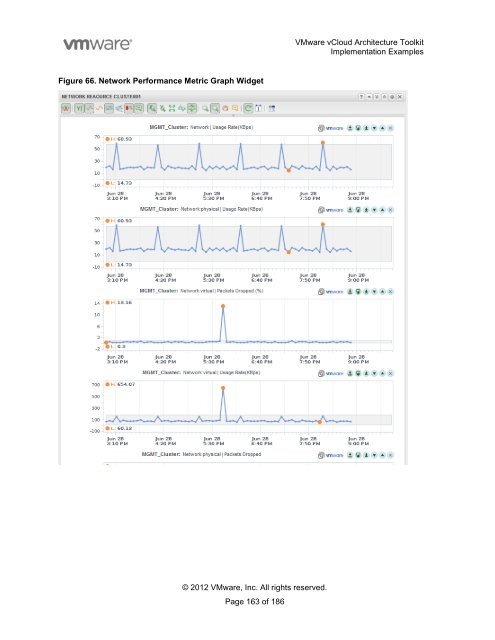This screenshot has height=640, width=495.
Task: Click the red X icon starting the toolbar
Action: 65,108
